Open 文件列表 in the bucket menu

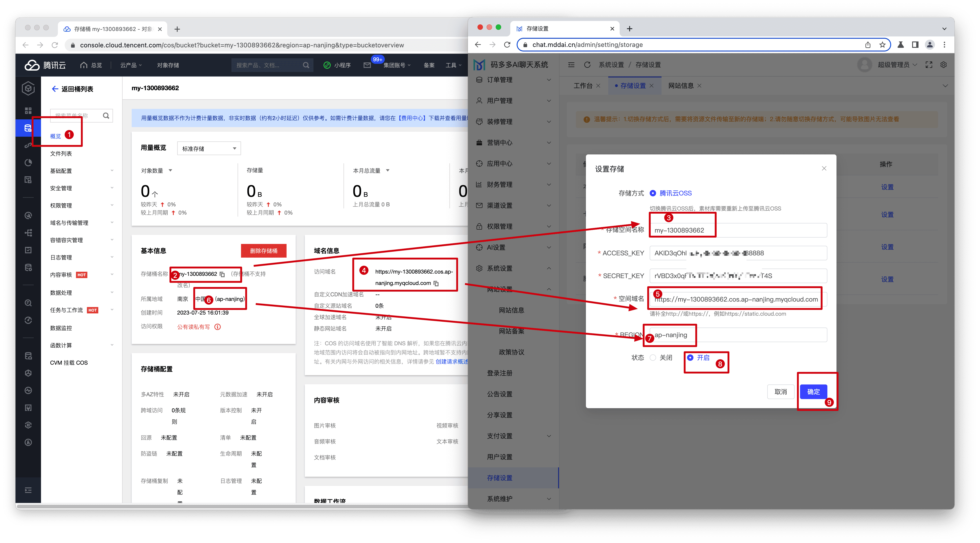click(x=61, y=154)
